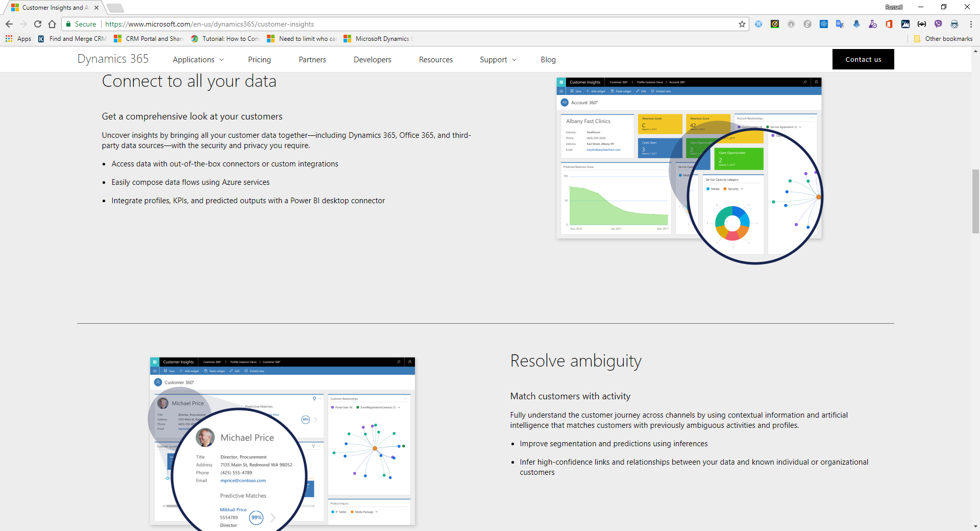Click in the URL address bar
The height and width of the screenshot is (531, 980).
click(408, 24)
